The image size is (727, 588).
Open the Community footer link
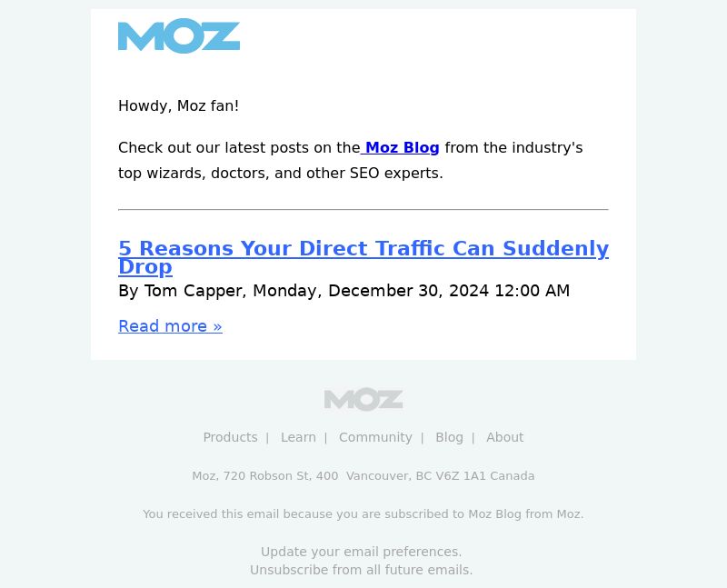pos(375,437)
